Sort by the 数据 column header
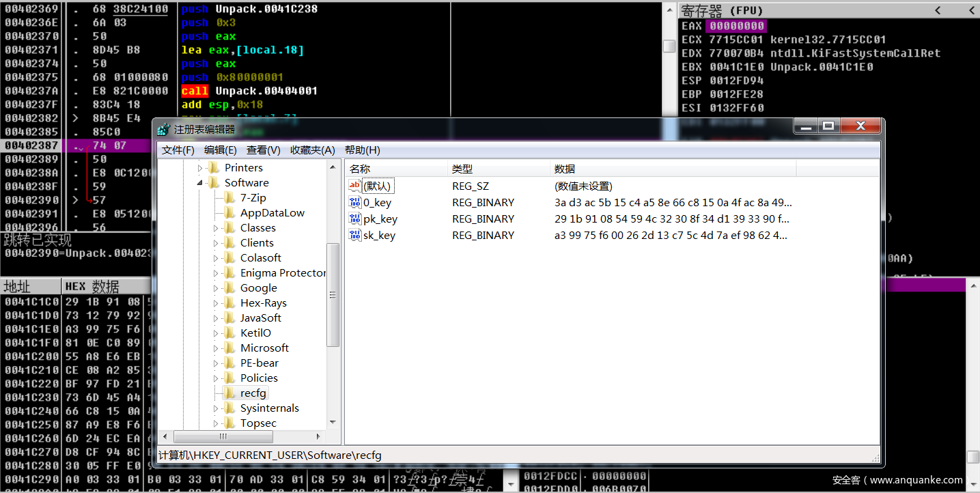 coord(673,169)
